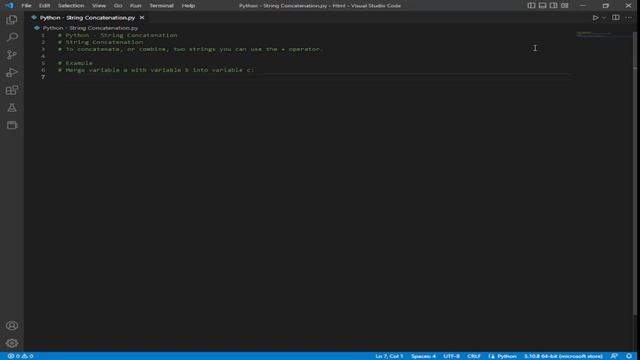Open the Search view in activity bar
This screenshot has width=640, height=360.
click(12, 37)
